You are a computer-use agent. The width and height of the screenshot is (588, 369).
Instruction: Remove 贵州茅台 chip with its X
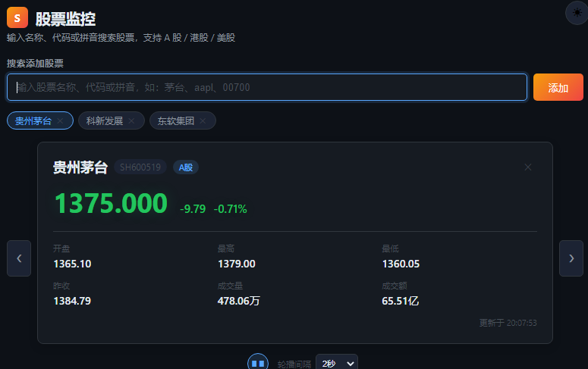pyautogui.click(x=60, y=120)
